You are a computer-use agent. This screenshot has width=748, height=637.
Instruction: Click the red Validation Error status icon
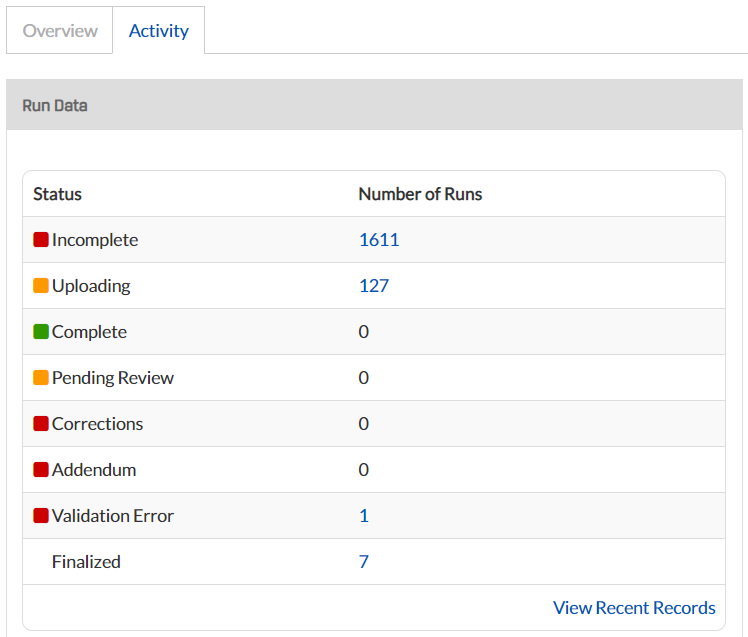click(41, 515)
